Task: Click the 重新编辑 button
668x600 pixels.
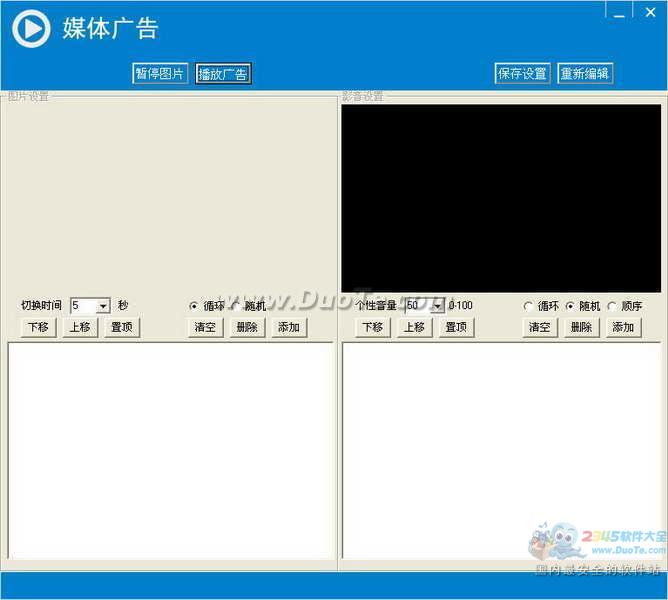Action: [x=585, y=74]
